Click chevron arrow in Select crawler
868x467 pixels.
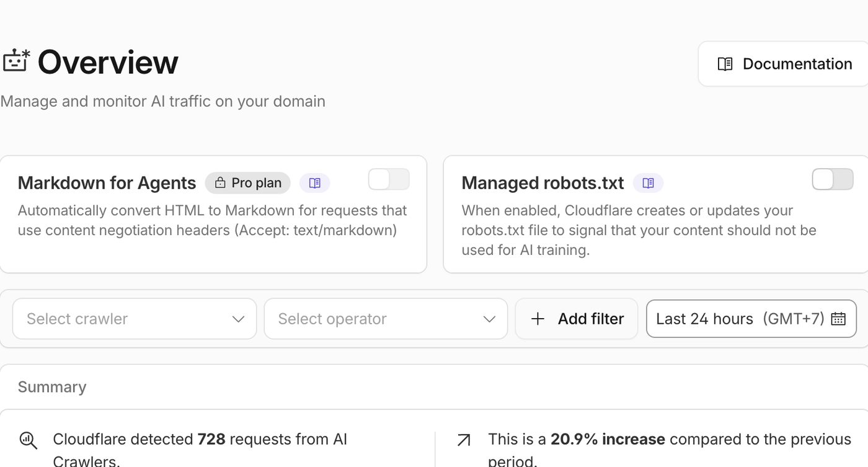click(x=239, y=319)
